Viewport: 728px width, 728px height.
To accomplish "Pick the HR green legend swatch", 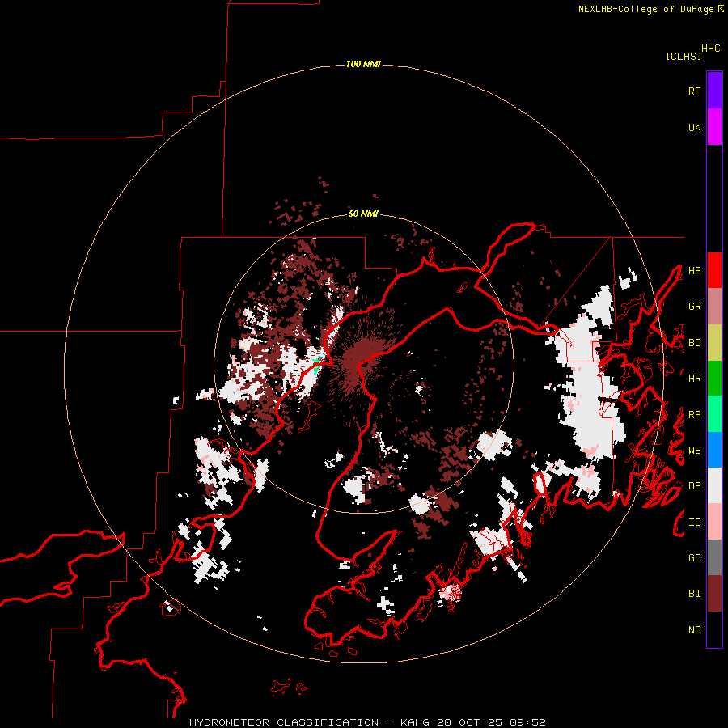I will pos(714,379).
